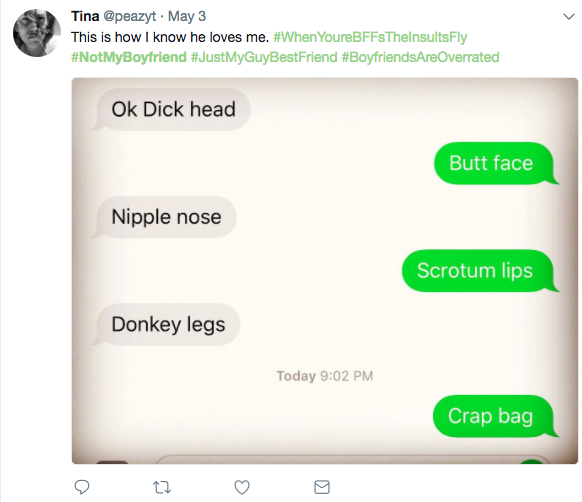Image resolution: width=582 pixels, height=502 pixels.
Task: Click the 'Scrotum lips' green bubble
Action: (480, 271)
